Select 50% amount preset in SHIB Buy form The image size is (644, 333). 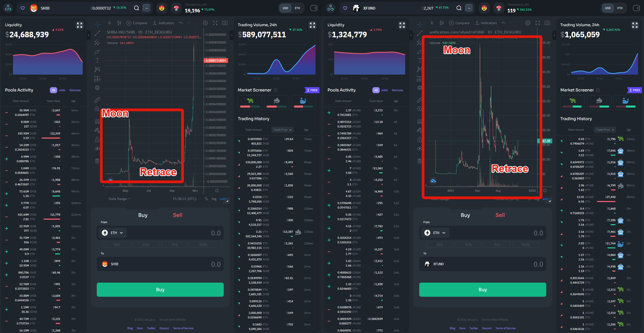coord(146,245)
